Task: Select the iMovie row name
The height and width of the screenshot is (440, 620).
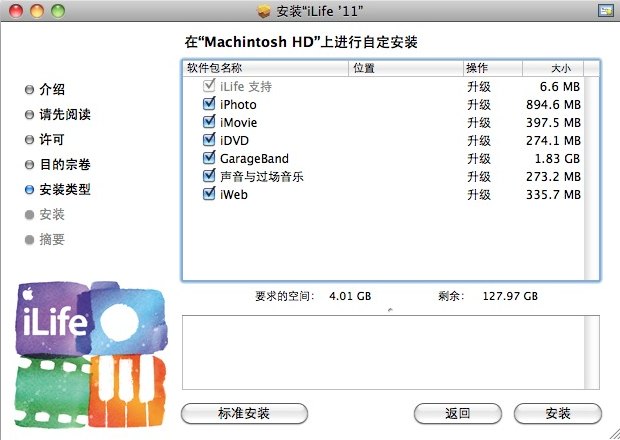Action: coord(238,123)
